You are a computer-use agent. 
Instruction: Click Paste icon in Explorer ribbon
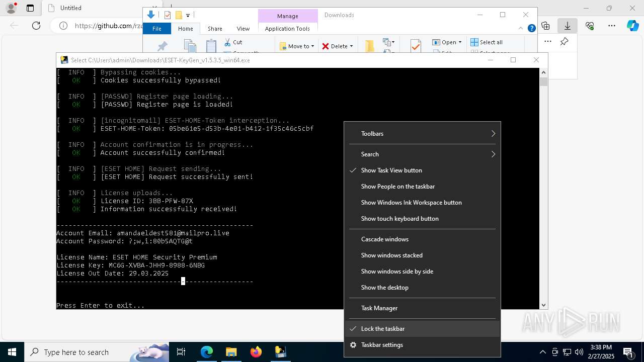tap(211, 46)
